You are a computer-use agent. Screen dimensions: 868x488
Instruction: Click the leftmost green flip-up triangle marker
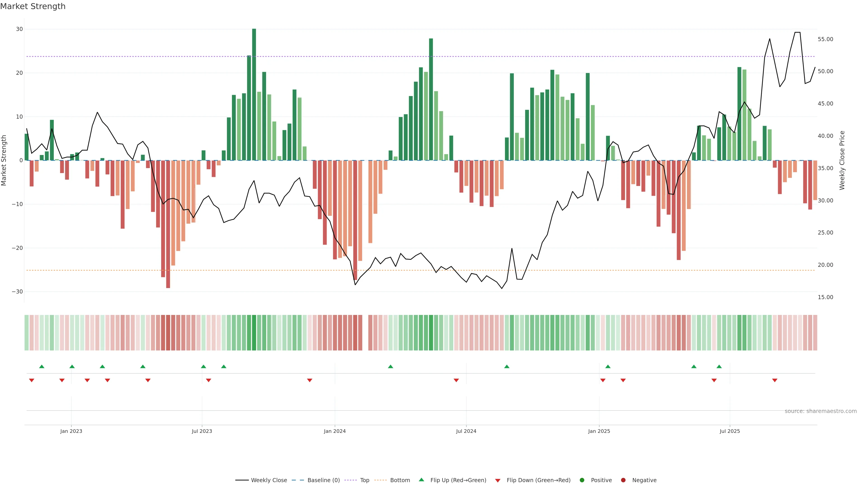click(42, 366)
